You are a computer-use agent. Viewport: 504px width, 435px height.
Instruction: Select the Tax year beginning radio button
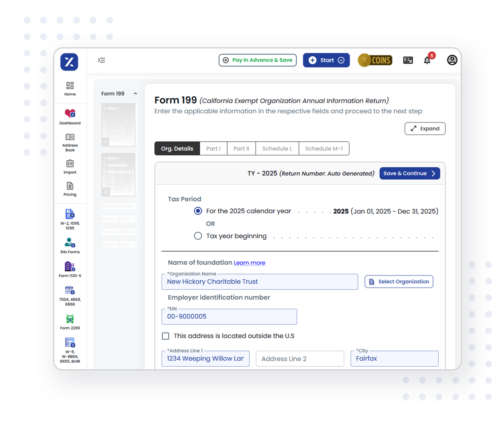tap(198, 236)
